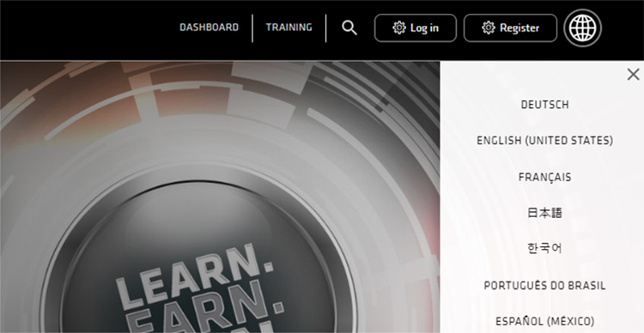Click the gear icon inside Log in
The image size is (644, 333).
pos(398,28)
